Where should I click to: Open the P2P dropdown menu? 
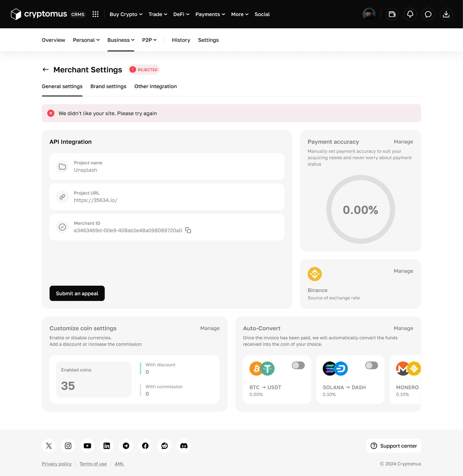[x=149, y=40]
